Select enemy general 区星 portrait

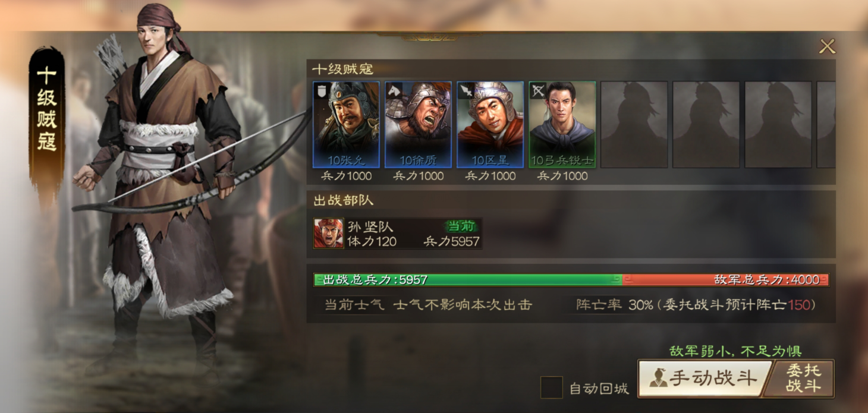coord(490,125)
